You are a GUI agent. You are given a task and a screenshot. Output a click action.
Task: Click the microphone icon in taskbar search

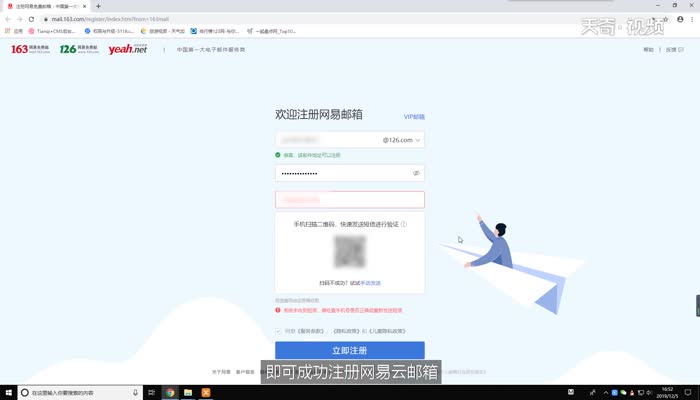[x=135, y=392]
